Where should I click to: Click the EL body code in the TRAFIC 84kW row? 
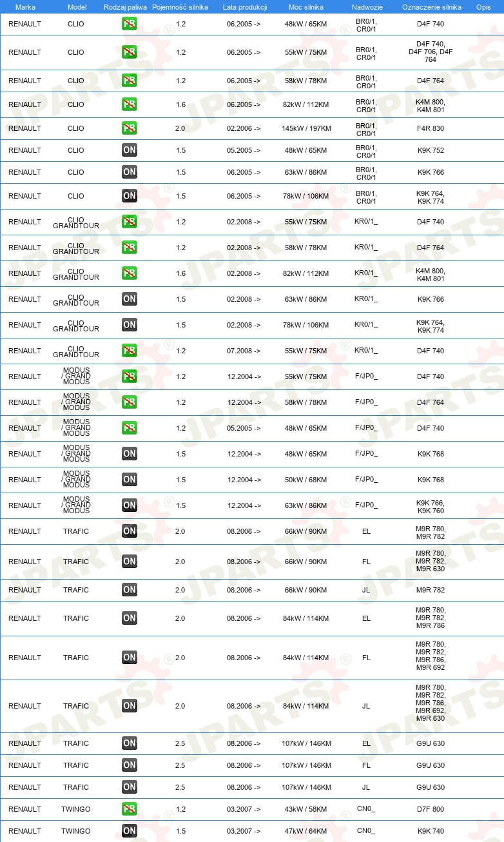coord(366,618)
